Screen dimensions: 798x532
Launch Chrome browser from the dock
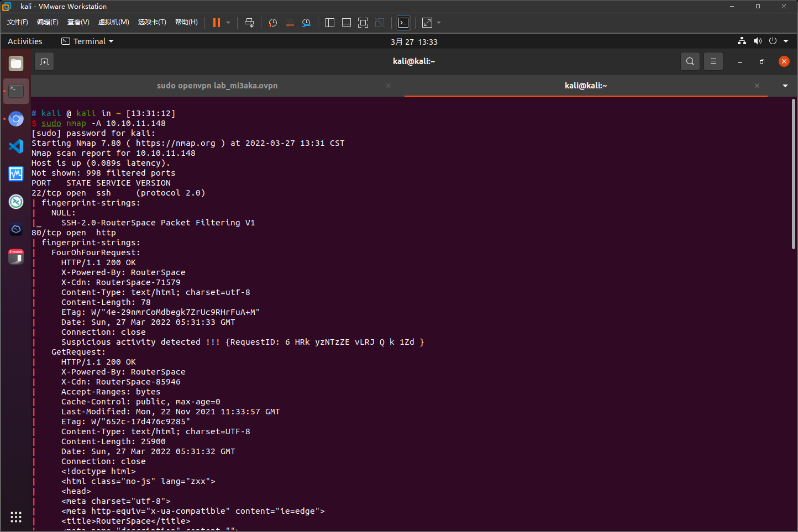click(16, 119)
